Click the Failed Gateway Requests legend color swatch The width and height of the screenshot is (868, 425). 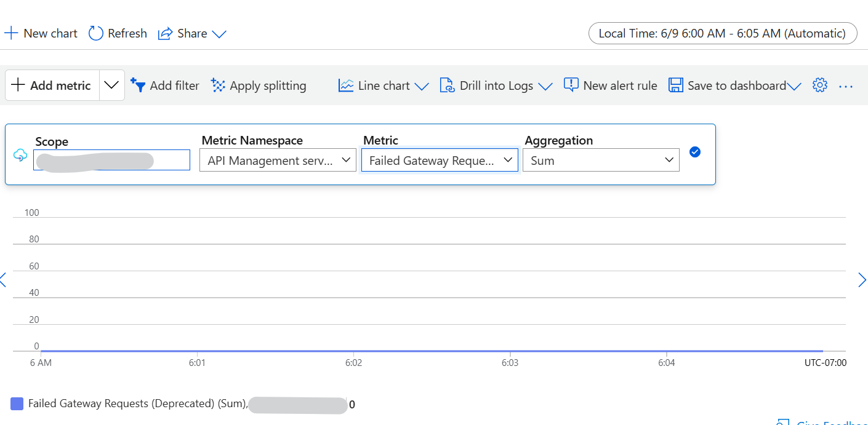tap(17, 403)
